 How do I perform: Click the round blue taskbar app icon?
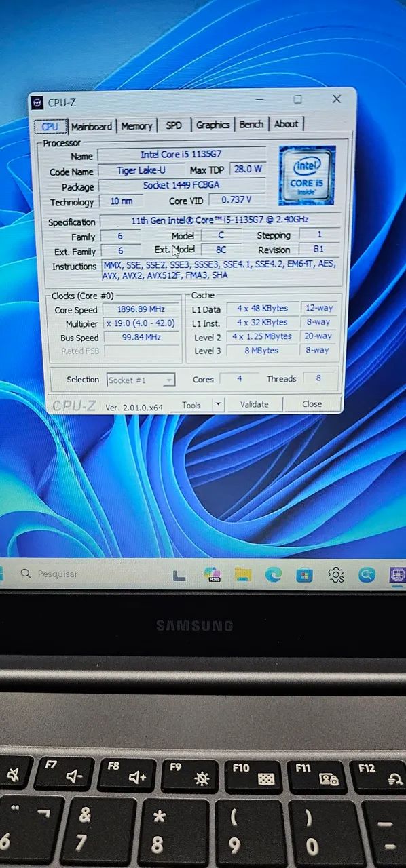pyautogui.click(x=367, y=575)
